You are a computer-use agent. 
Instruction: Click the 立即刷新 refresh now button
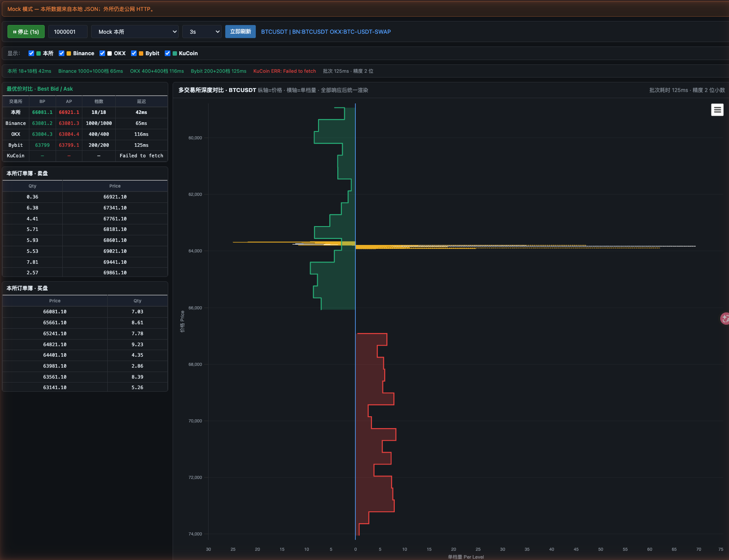tap(241, 32)
